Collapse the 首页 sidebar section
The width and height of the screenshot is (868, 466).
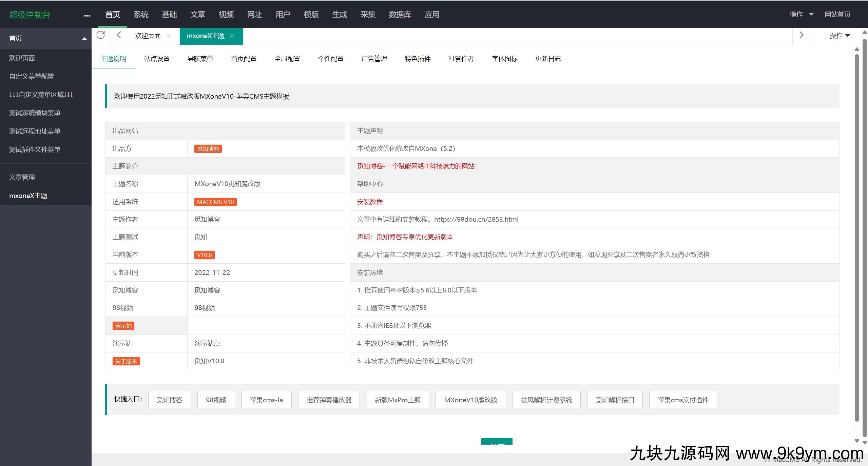(84, 38)
